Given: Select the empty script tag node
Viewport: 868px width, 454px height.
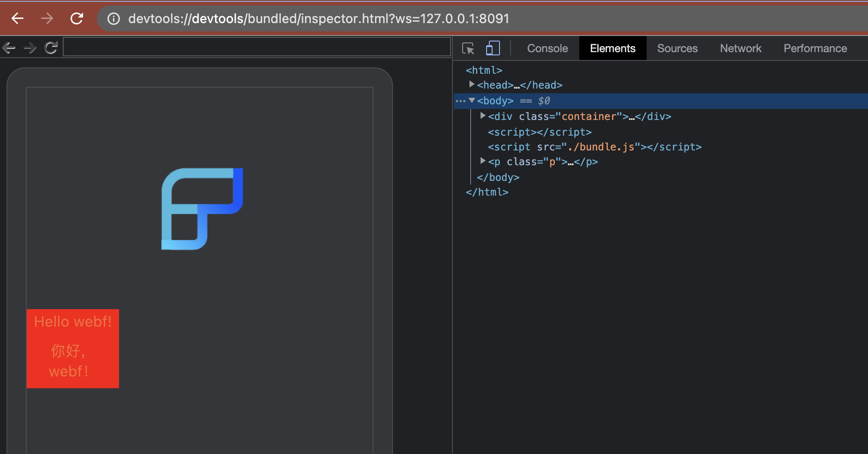Looking at the screenshot, I should (x=540, y=132).
